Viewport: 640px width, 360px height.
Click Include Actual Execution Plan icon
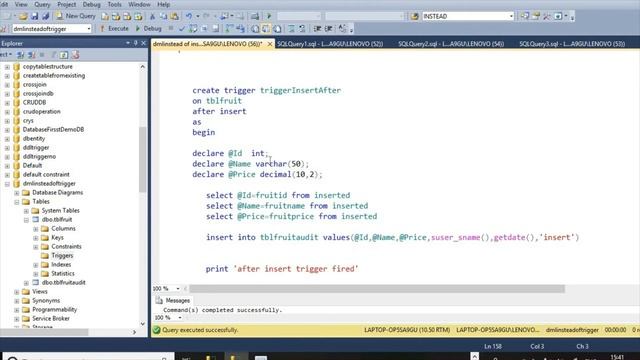pyautogui.click(x=229, y=29)
